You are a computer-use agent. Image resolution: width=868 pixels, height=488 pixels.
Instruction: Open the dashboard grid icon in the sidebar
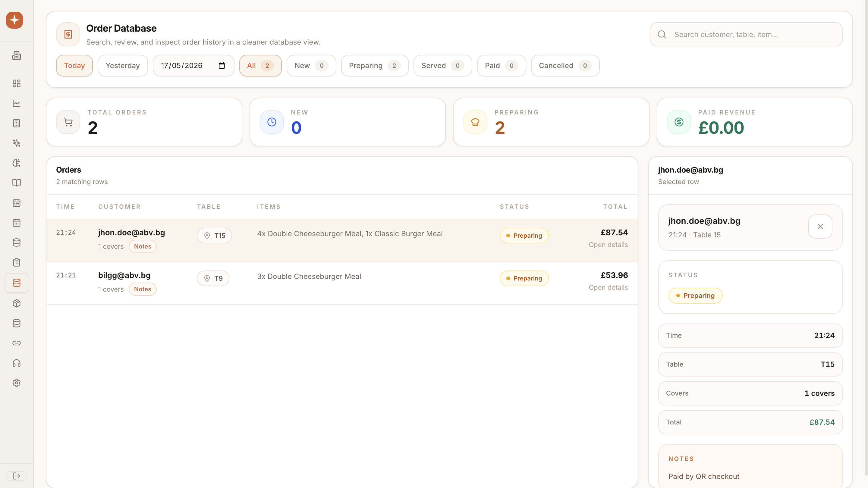tap(17, 83)
